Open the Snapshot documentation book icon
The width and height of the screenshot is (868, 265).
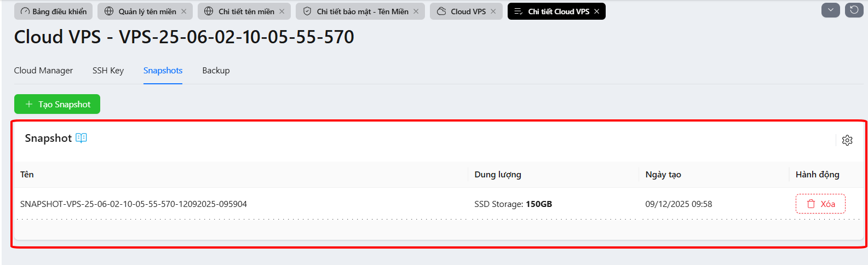tap(81, 138)
